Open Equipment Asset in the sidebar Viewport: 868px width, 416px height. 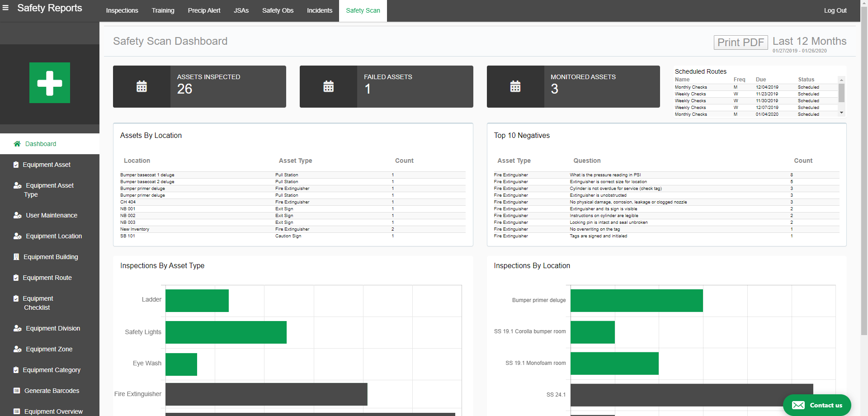coord(50,165)
